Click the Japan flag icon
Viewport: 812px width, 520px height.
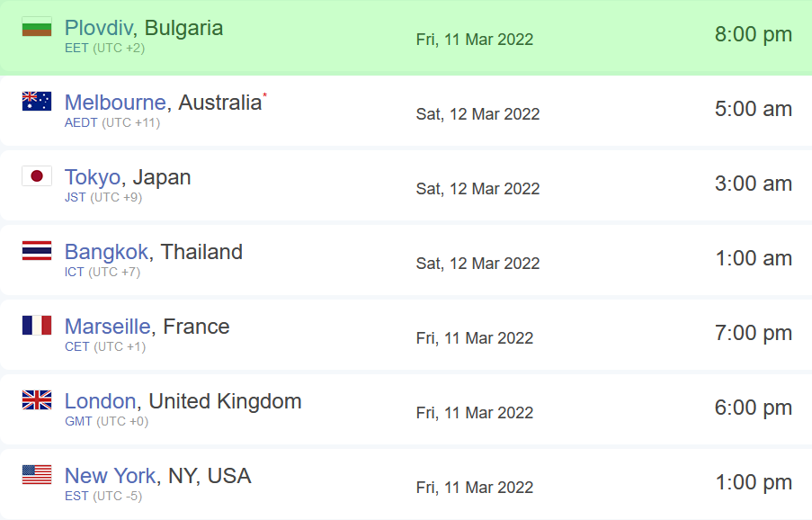point(37,176)
